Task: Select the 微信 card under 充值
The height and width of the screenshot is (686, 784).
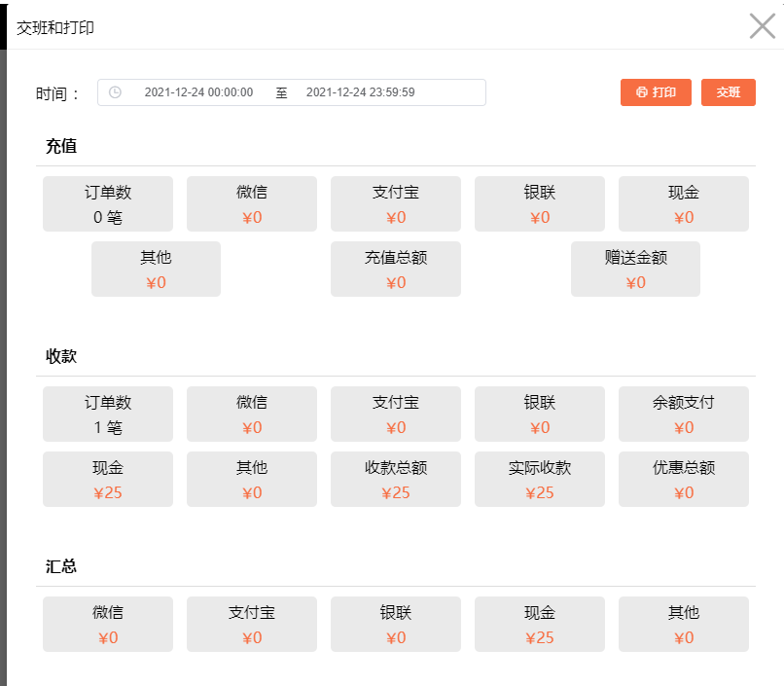Action: click(x=252, y=203)
